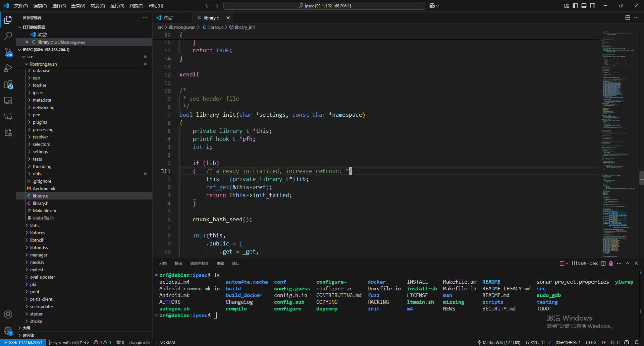644x346 pixels.
Task: Click the command center search box
Action: tap(324, 6)
